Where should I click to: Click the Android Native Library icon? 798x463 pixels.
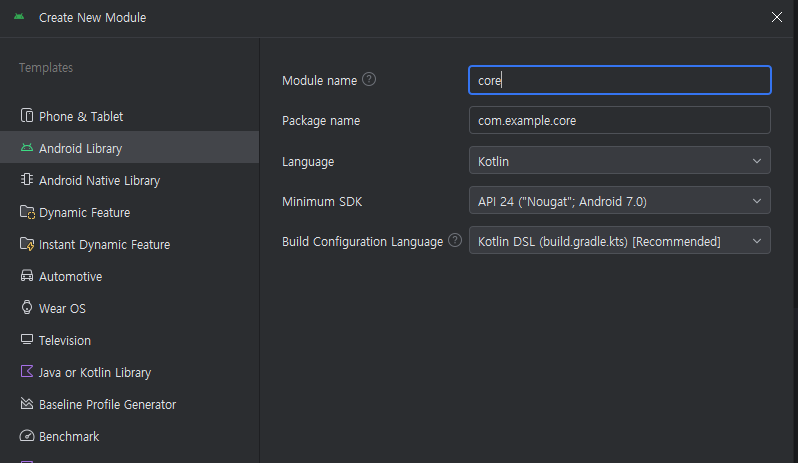(x=27, y=180)
